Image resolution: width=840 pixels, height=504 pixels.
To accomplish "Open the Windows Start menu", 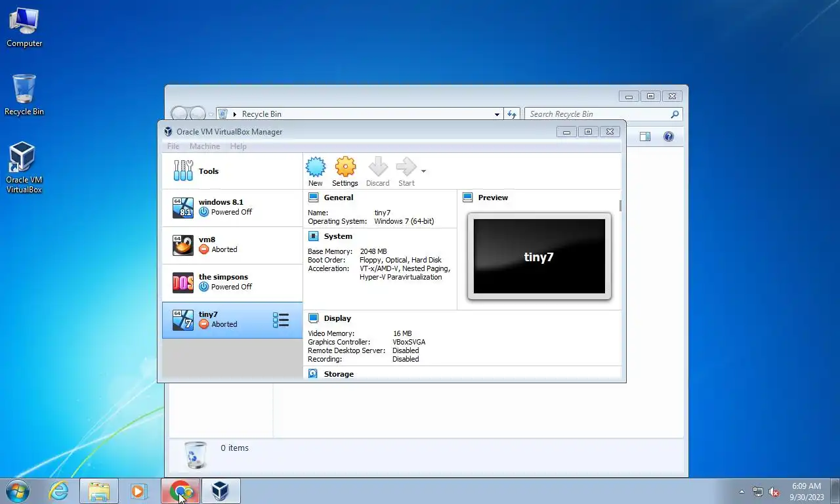I will tap(17, 491).
